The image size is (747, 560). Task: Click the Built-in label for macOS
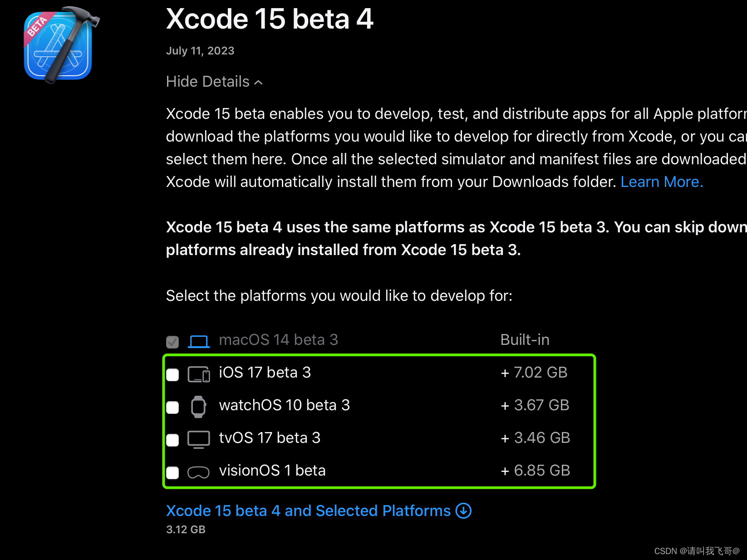click(525, 339)
